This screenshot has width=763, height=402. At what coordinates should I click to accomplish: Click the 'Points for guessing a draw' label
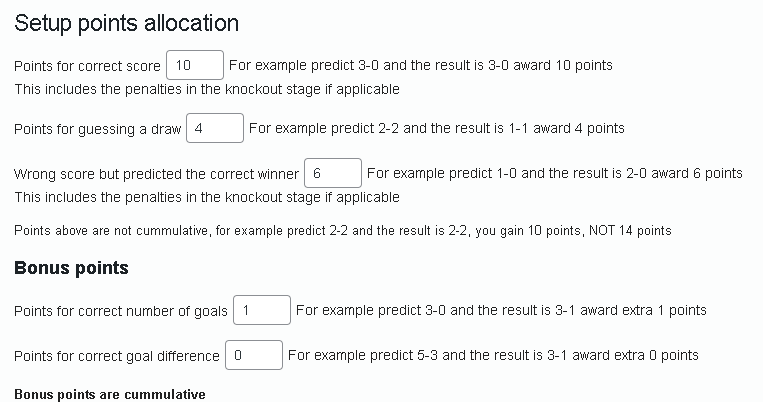(97, 129)
